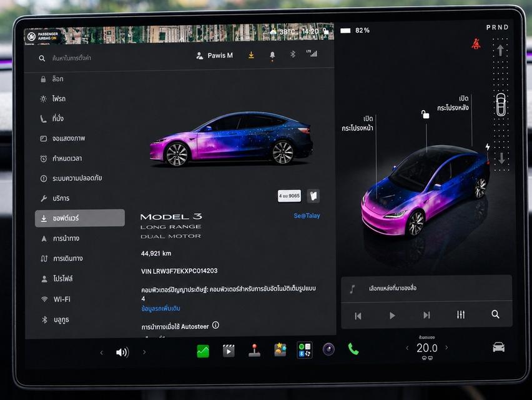Tap the software download icon in header
532x400 pixels.
coord(251,54)
